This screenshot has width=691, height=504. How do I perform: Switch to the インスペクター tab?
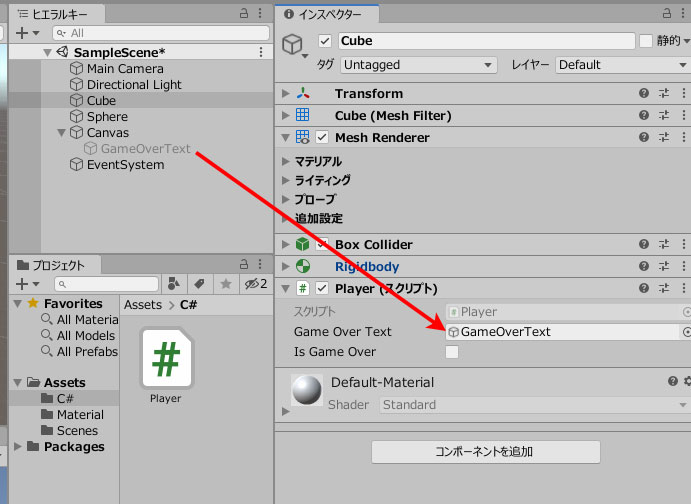point(327,15)
